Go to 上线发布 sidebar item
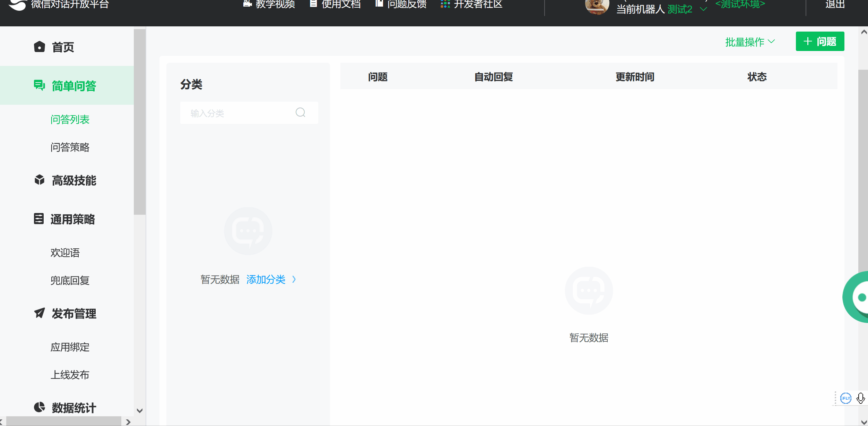 pyautogui.click(x=70, y=375)
